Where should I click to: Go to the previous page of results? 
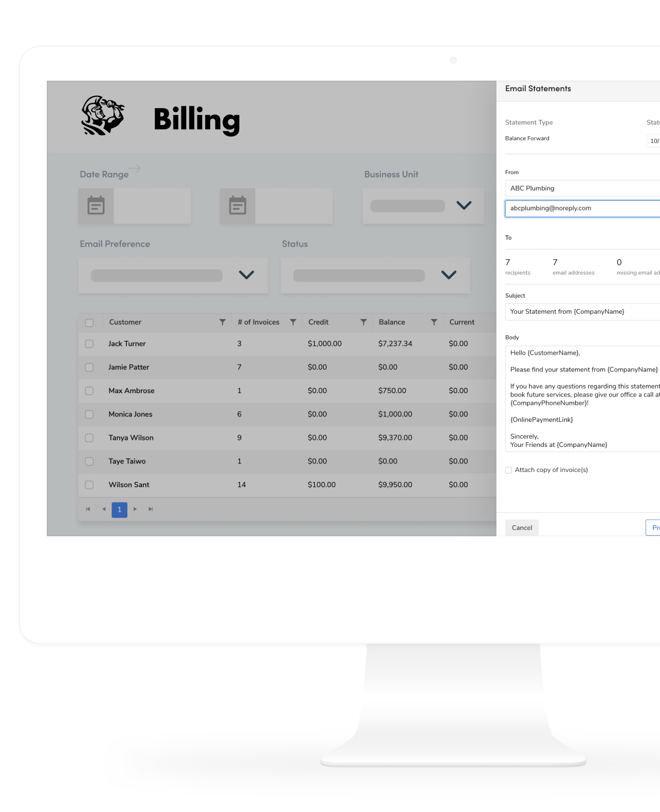tap(104, 509)
